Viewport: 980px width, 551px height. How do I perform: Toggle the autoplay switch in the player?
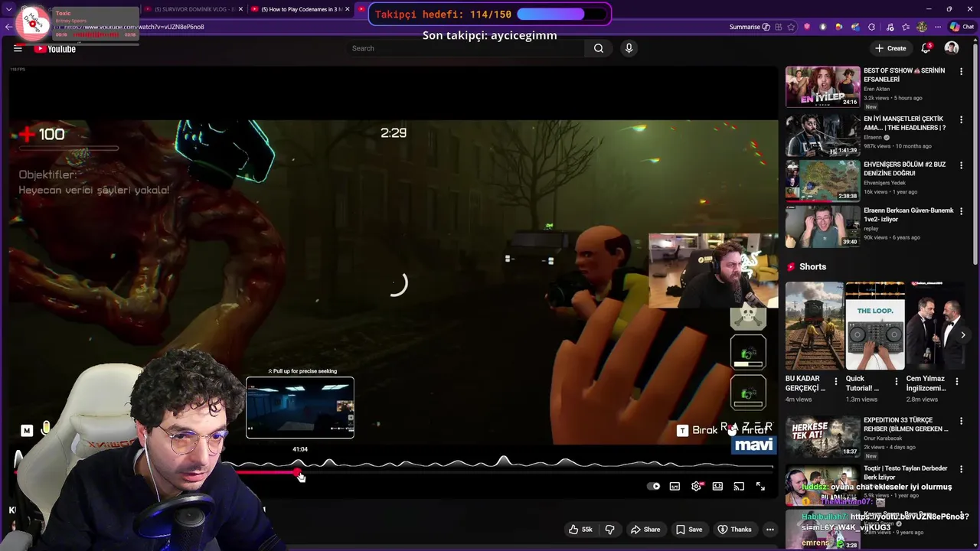coord(653,486)
